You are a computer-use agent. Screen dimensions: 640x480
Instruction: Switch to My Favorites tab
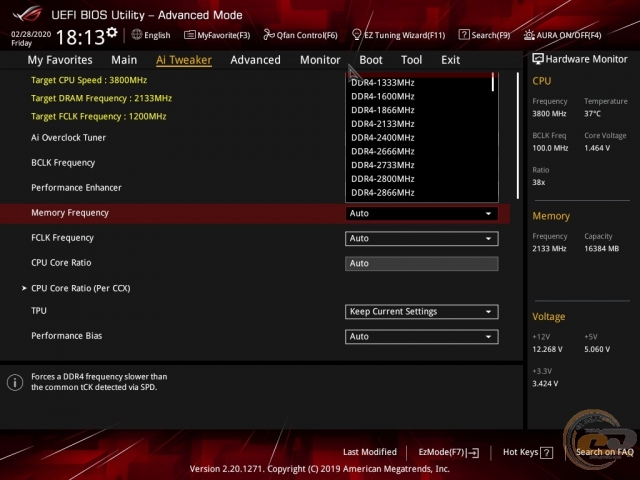pos(60,60)
